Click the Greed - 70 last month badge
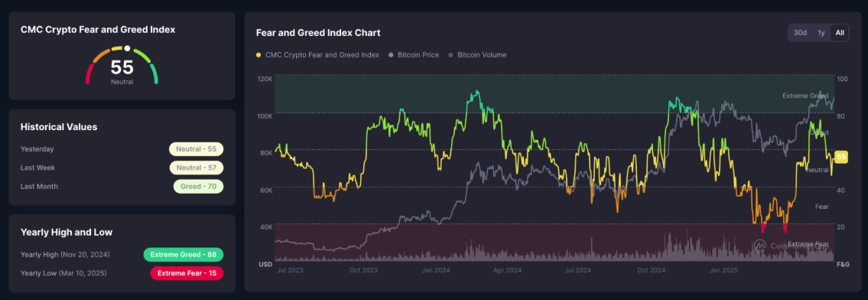 (x=198, y=187)
